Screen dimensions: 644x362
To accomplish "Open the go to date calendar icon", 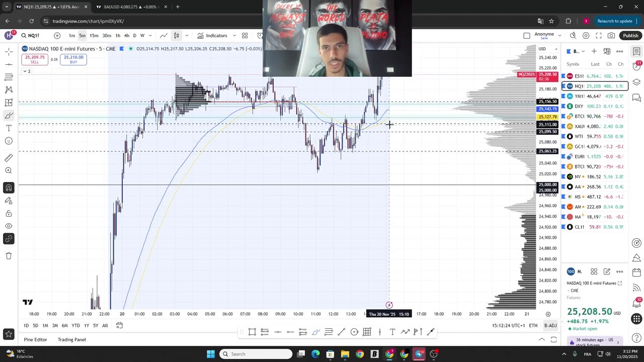I will (119, 326).
